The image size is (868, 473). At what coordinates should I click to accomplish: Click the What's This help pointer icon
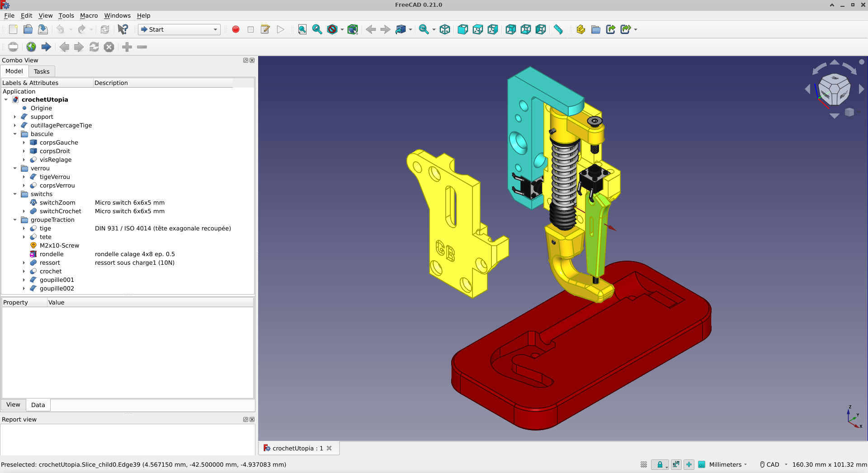123,29
